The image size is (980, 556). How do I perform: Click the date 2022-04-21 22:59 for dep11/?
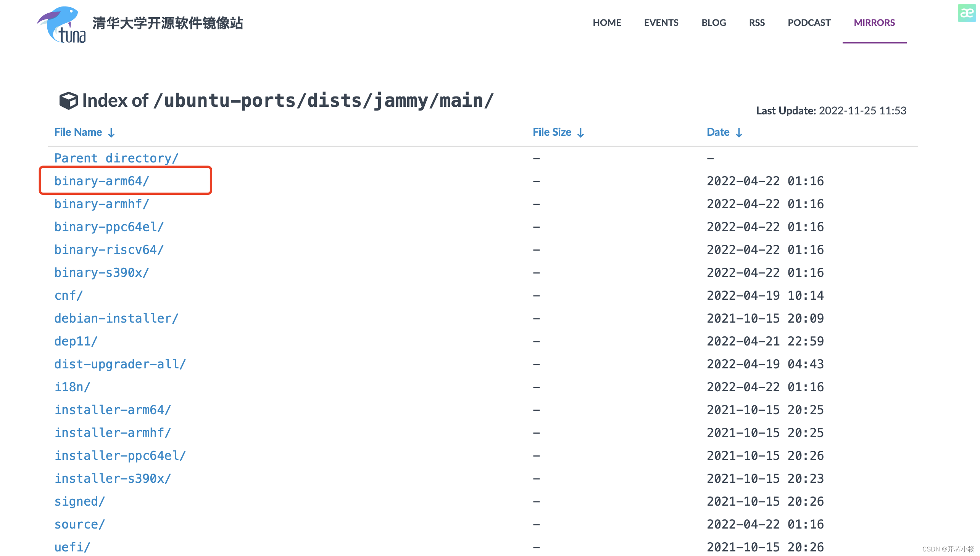[x=765, y=341]
